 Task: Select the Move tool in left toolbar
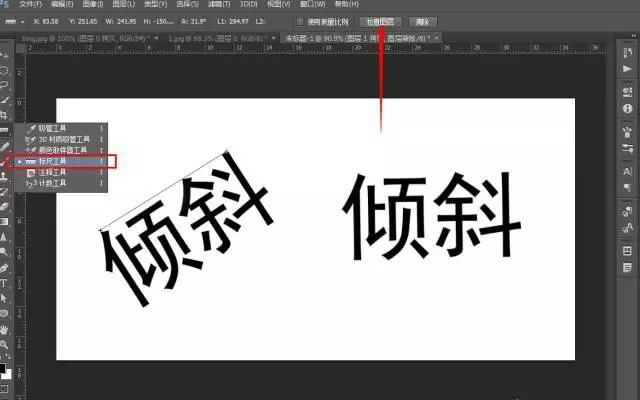tap(4, 54)
